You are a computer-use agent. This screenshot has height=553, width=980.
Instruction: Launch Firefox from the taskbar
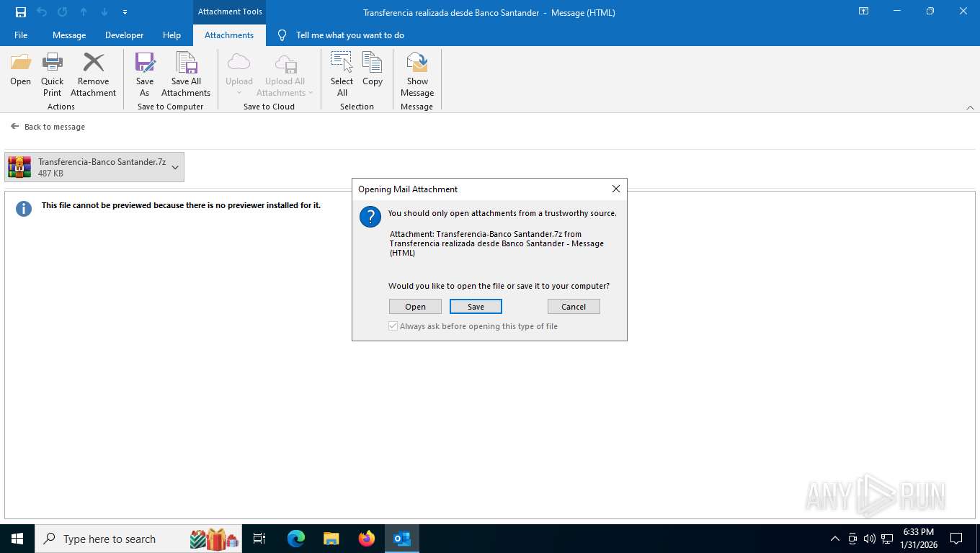point(367,539)
